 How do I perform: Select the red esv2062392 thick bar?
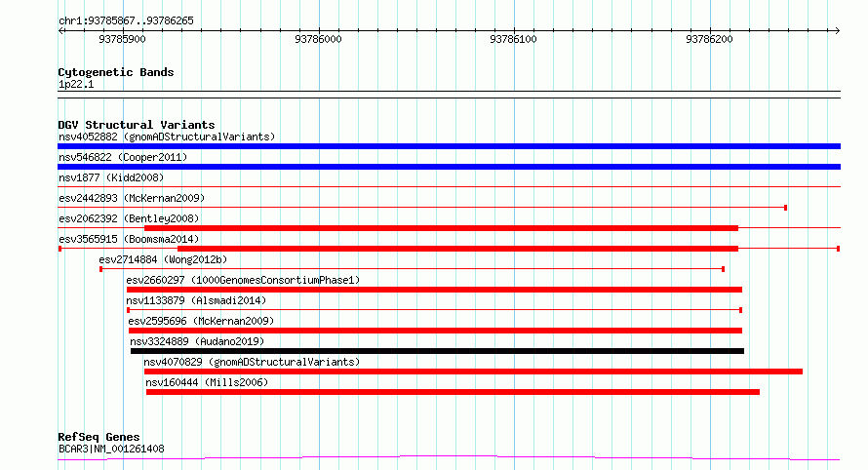click(441, 228)
